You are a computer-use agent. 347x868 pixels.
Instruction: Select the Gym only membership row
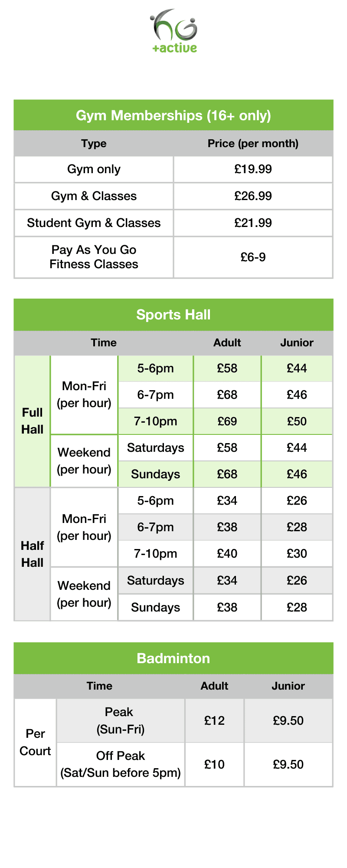point(94,169)
